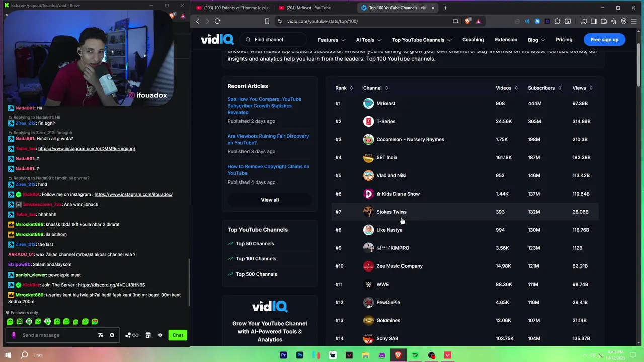Screen dimensions: 644x362
Task: Sort table by Views column
Action: tap(582, 88)
